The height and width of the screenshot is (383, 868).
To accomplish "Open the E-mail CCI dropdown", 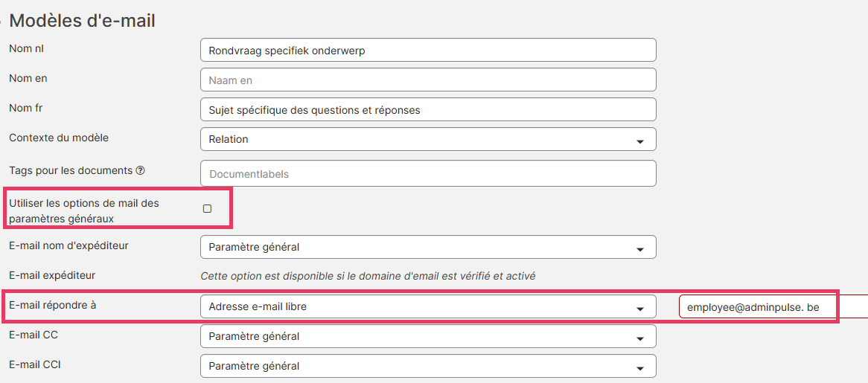I will pyautogui.click(x=428, y=366).
